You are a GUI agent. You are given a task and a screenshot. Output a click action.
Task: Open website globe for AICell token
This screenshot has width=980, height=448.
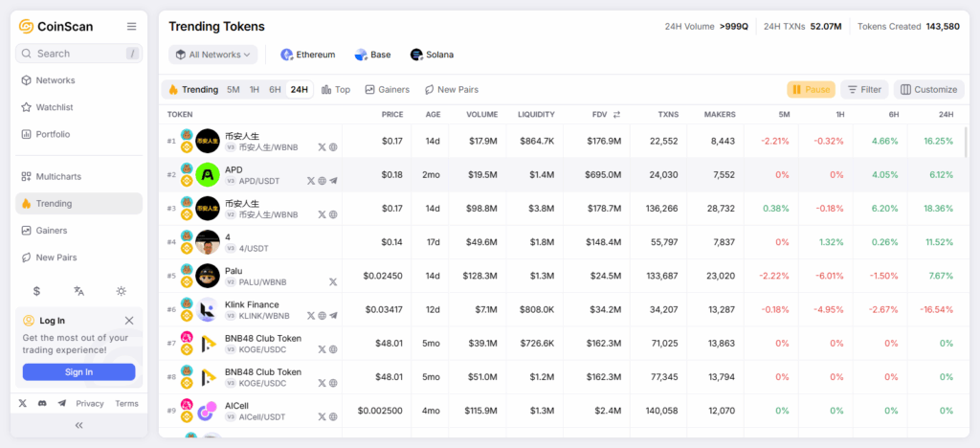333,416
